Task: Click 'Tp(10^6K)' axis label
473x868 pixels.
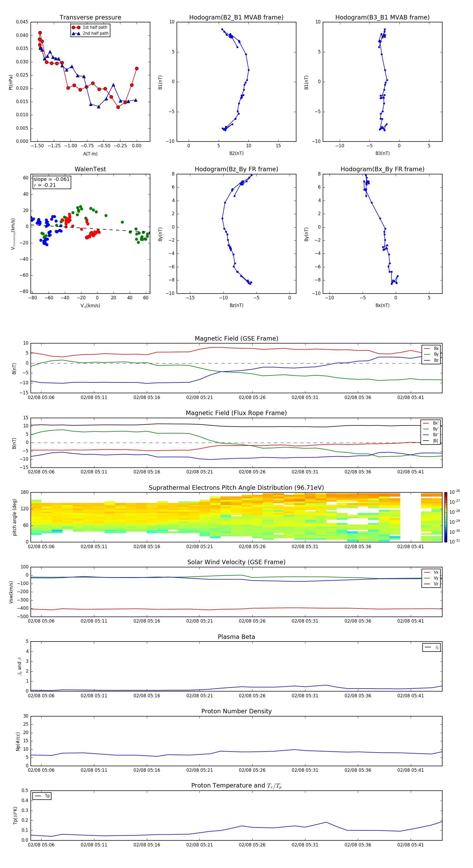Action: coord(15,815)
